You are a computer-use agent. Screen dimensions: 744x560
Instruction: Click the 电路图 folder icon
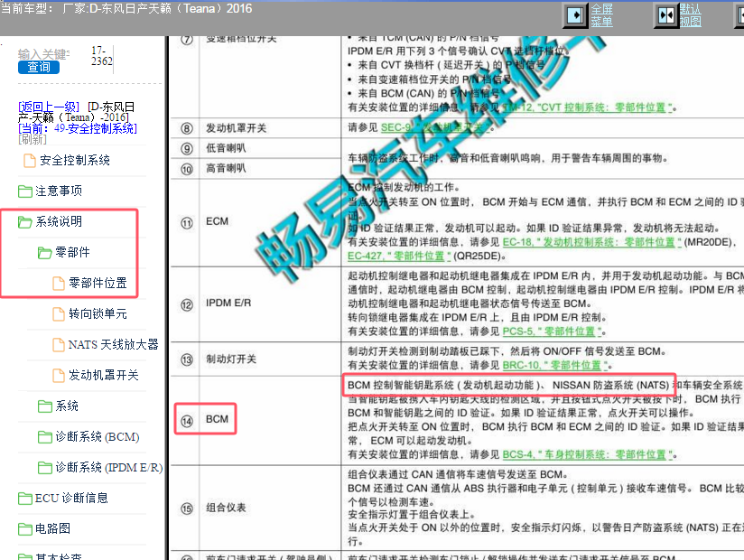pyautogui.click(x=25, y=529)
